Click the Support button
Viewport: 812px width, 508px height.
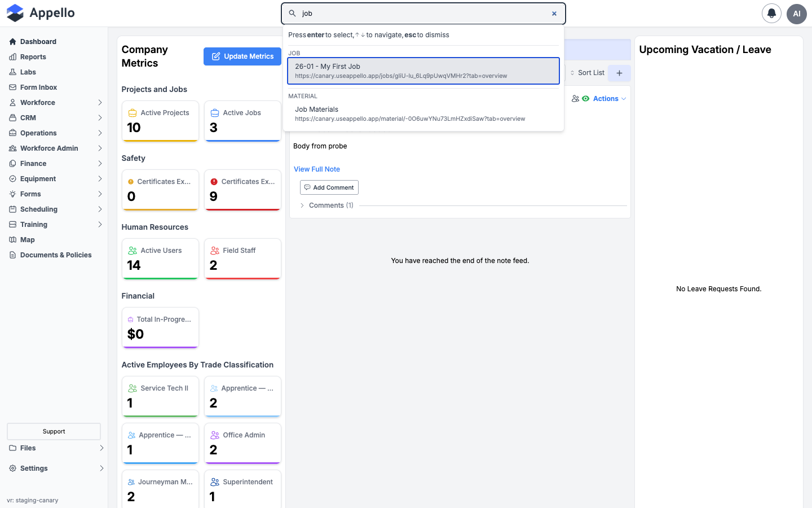(x=54, y=431)
